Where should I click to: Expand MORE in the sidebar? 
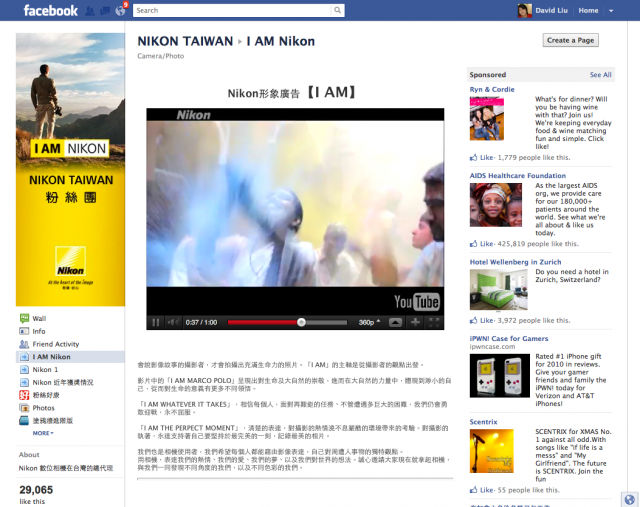[43, 433]
